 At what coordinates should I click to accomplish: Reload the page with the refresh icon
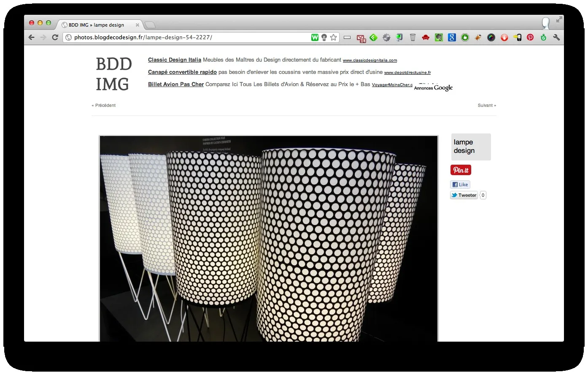tap(55, 38)
